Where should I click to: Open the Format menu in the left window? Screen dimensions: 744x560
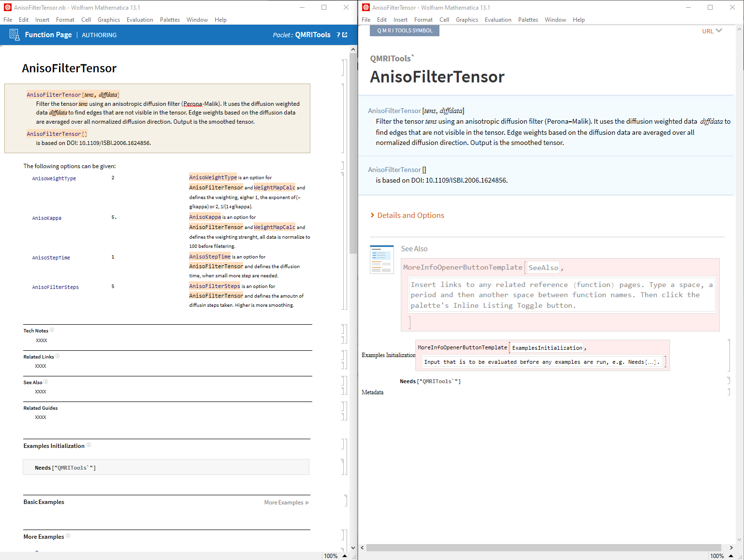(x=65, y=20)
